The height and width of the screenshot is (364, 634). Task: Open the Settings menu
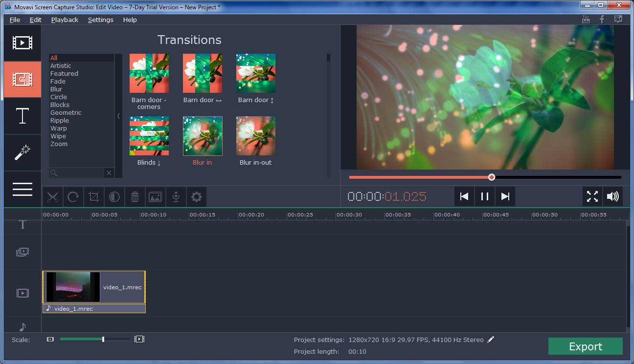point(101,20)
